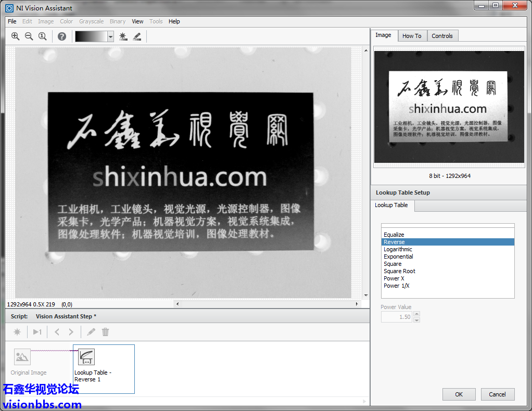
Task: Open context help with question mark icon
Action: pos(62,36)
